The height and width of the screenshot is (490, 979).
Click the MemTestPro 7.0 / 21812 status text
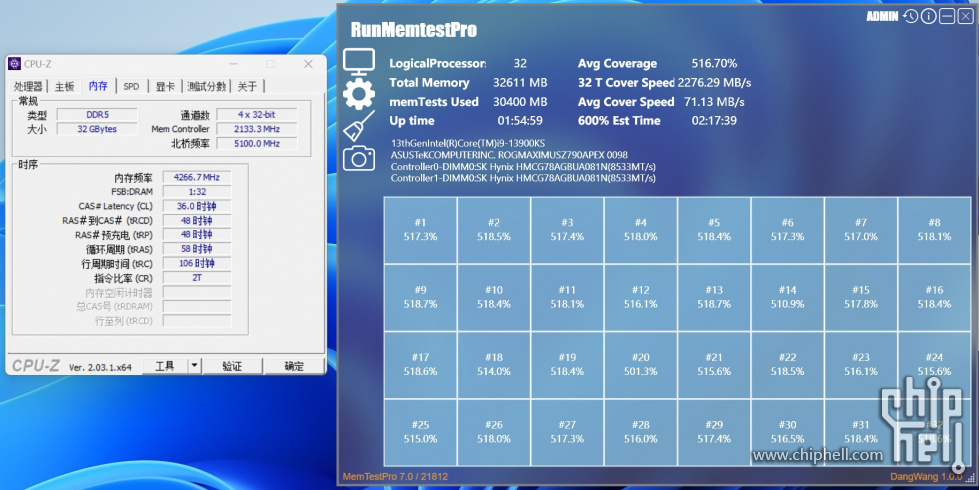tap(395, 476)
